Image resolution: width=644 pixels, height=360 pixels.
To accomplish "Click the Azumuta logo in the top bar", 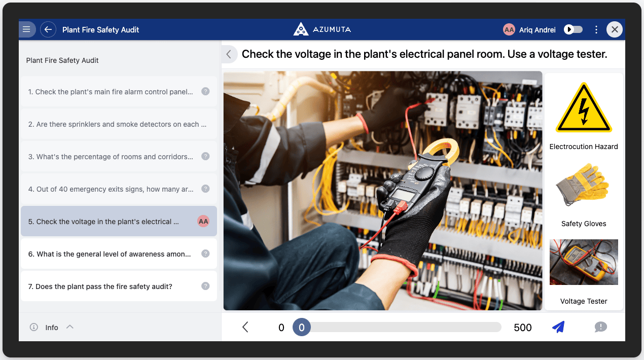I will point(301,29).
